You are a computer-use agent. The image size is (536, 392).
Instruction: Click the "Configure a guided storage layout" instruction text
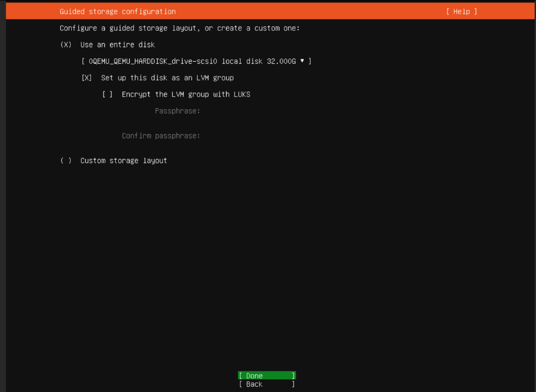179,28
